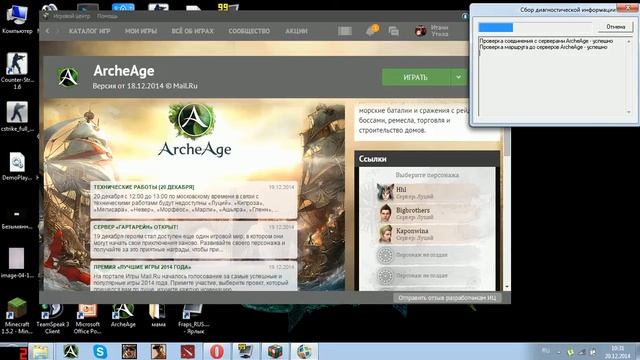Image resolution: width=640 pixels, height=360 pixels.
Task: Click the clock in the system tray
Action: point(617,352)
